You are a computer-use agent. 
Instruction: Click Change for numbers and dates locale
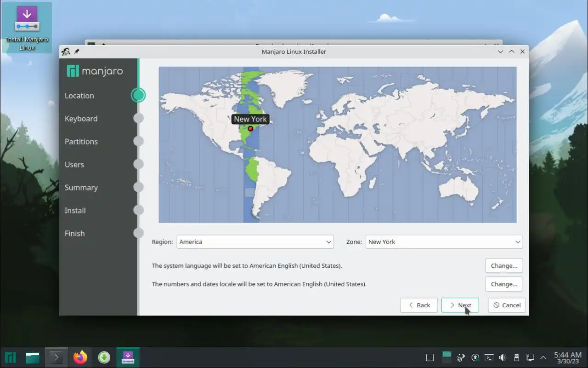pos(504,284)
